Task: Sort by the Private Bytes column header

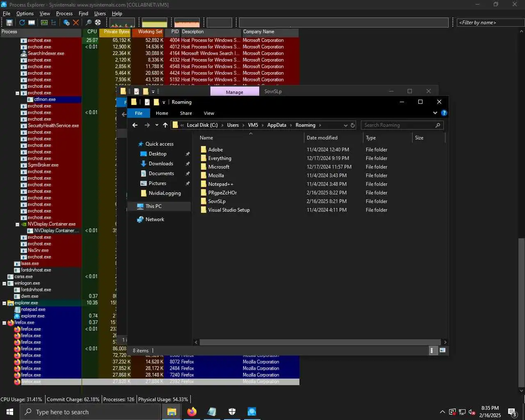Action: (115, 32)
